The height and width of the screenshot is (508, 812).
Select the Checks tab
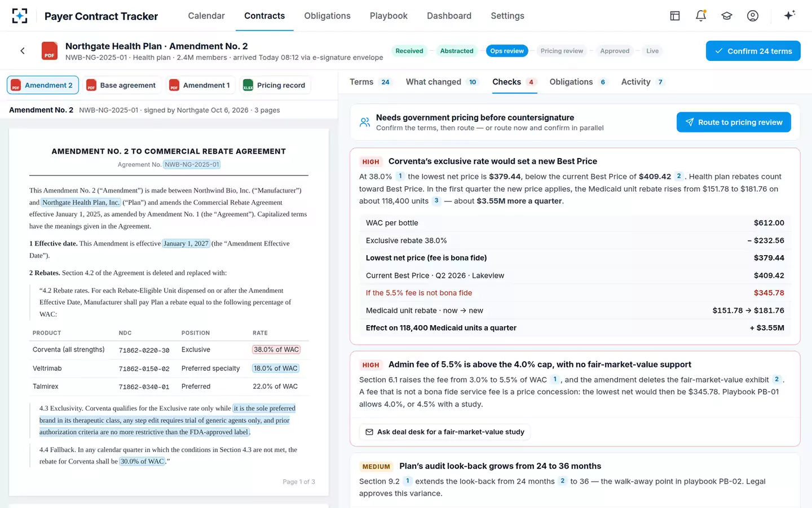(514, 82)
